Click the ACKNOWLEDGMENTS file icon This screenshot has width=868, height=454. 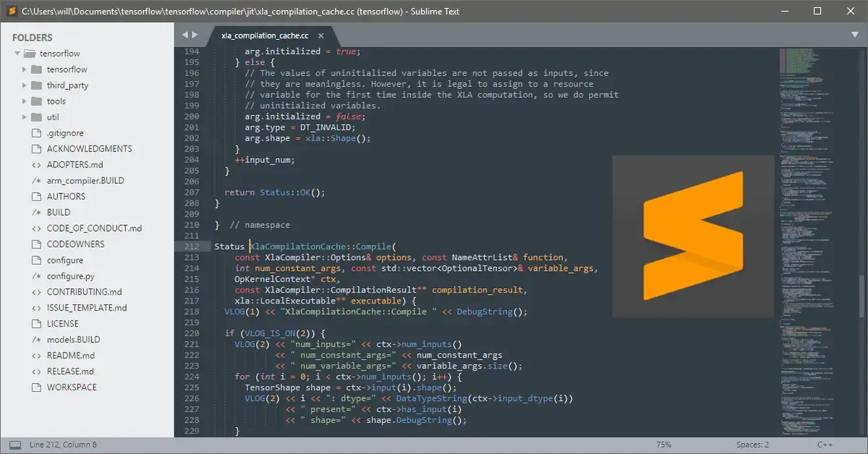37,149
